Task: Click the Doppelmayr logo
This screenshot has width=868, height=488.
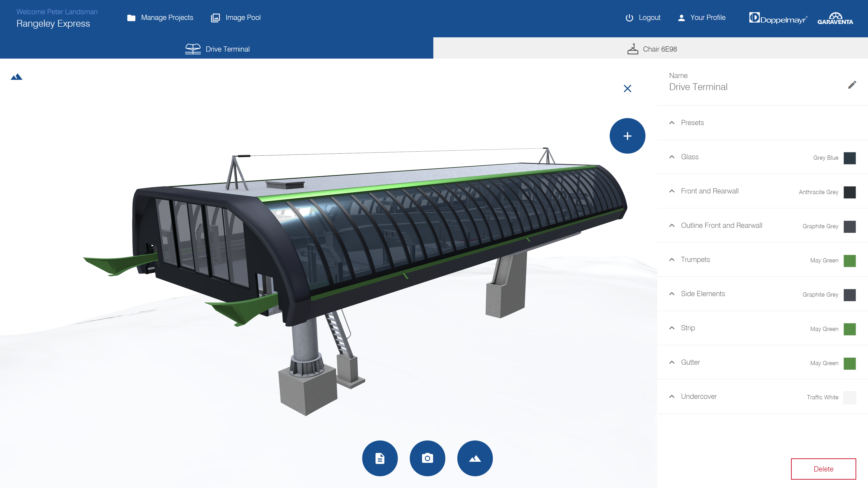Action: [778, 19]
